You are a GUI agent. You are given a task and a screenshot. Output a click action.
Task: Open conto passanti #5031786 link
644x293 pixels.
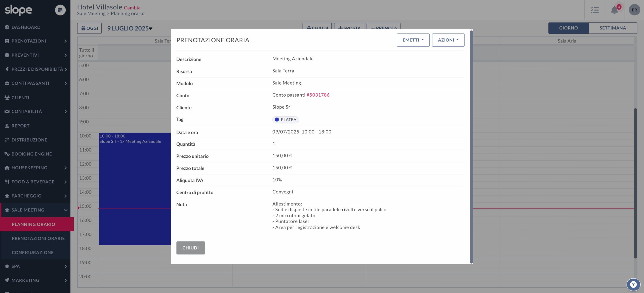(x=318, y=95)
